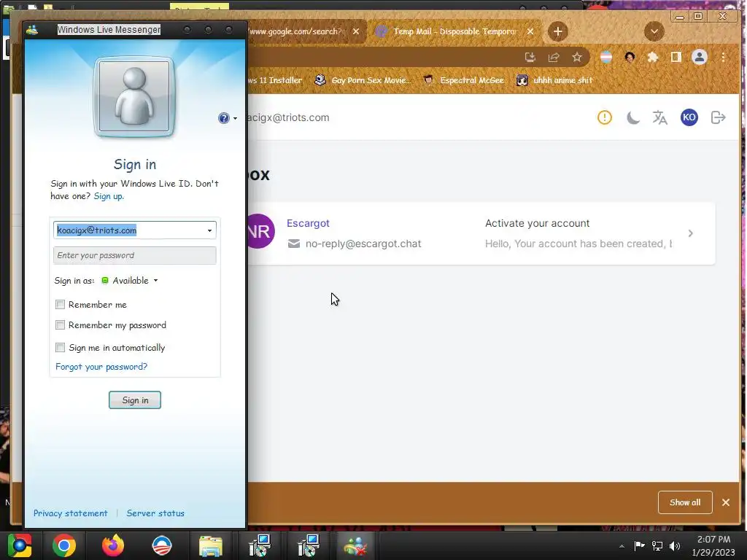Open File Explorer from the taskbar
This screenshot has height=560, width=747.
click(x=211, y=545)
